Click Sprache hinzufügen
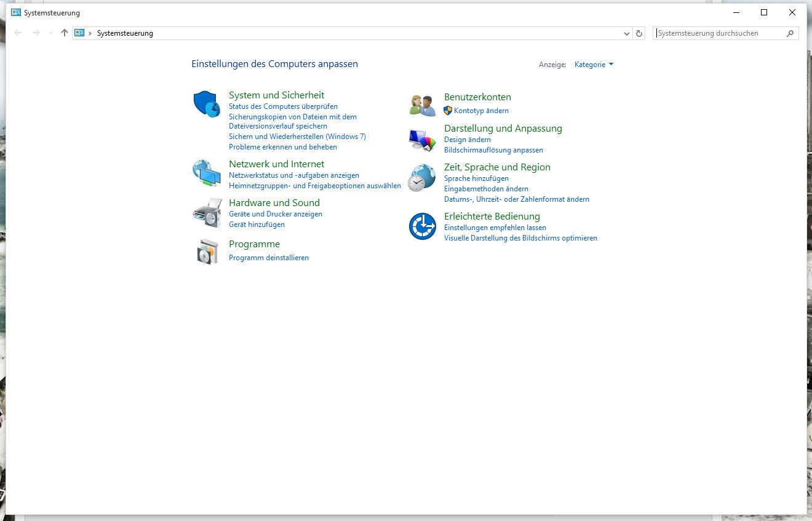 pos(476,178)
